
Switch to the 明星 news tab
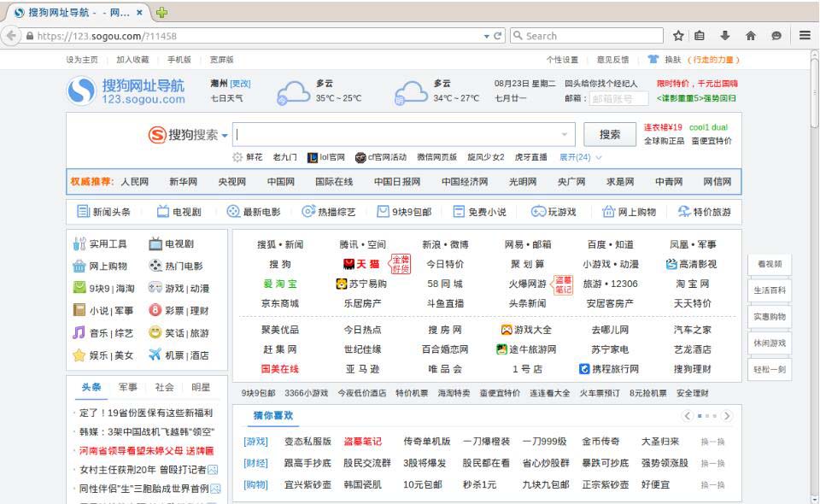[x=201, y=387]
